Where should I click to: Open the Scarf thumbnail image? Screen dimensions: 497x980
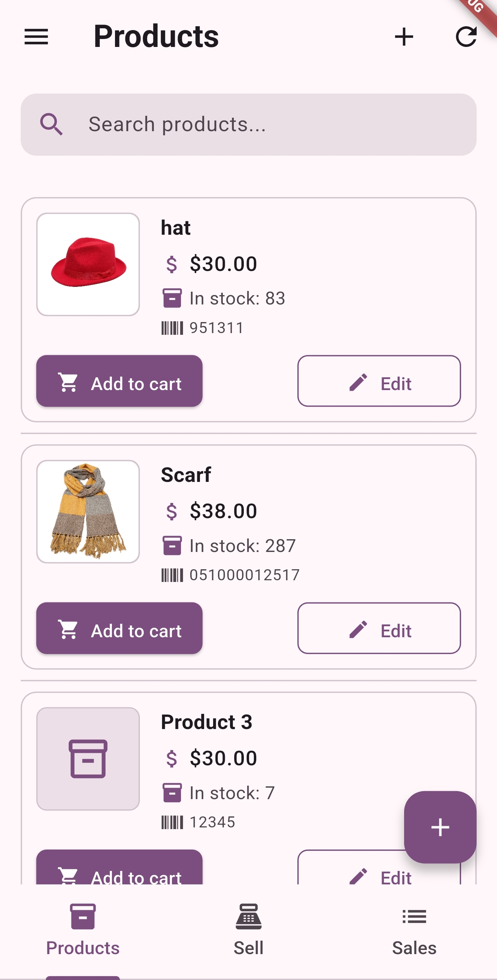tap(88, 512)
